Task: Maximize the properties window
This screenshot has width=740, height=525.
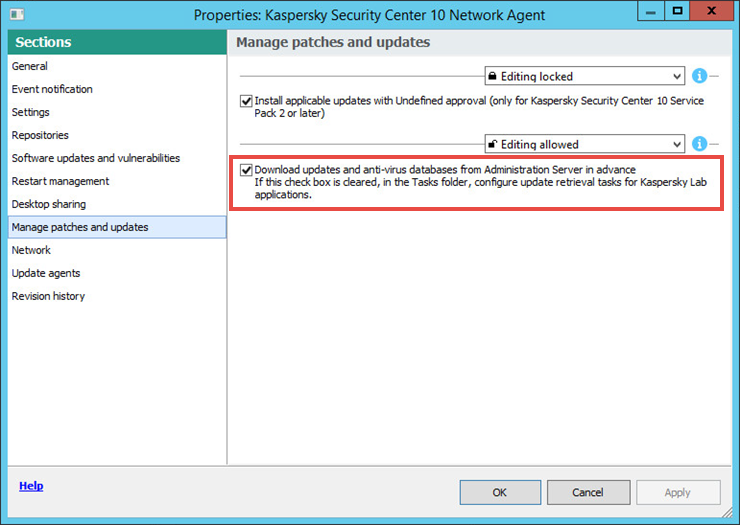Action: click(x=677, y=10)
